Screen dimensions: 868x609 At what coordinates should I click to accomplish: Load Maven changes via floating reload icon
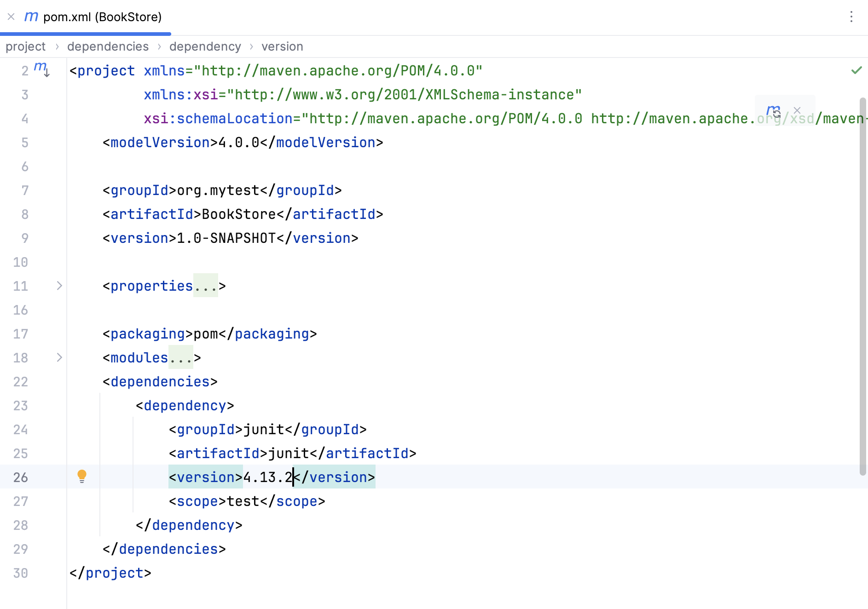(x=774, y=111)
